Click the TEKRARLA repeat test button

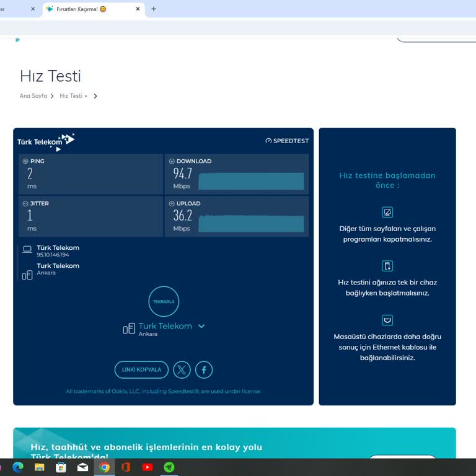164,301
